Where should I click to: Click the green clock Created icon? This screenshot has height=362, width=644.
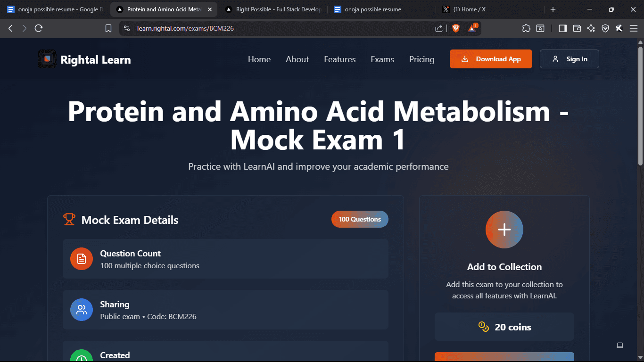point(82,356)
